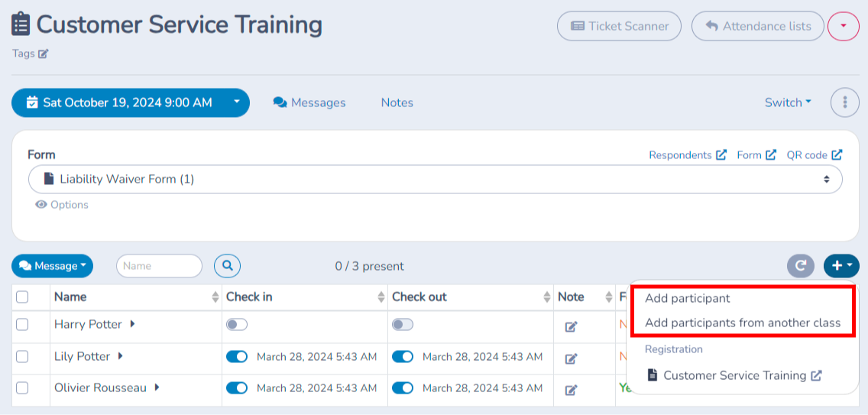Open the Respondents link
The width and height of the screenshot is (868, 415).
[688, 155]
